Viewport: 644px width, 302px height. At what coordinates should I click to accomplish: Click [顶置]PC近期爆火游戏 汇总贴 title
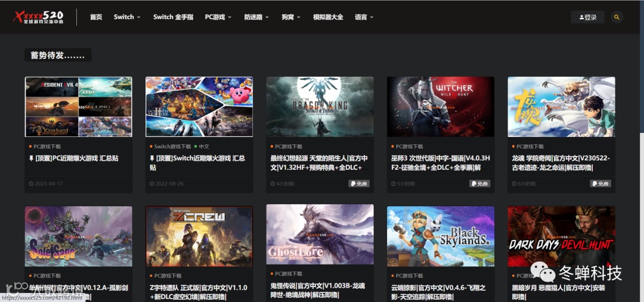coord(74,158)
